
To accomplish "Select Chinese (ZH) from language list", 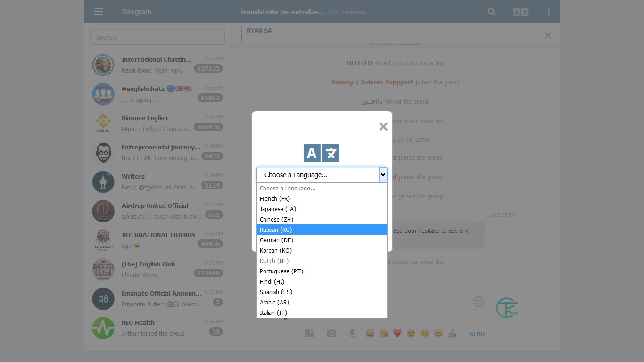I will [x=322, y=219].
